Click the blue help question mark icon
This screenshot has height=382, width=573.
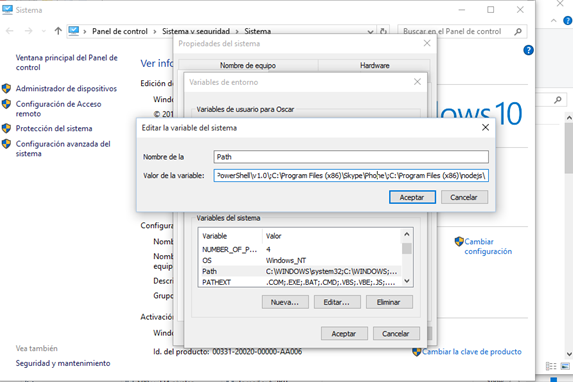point(528,50)
